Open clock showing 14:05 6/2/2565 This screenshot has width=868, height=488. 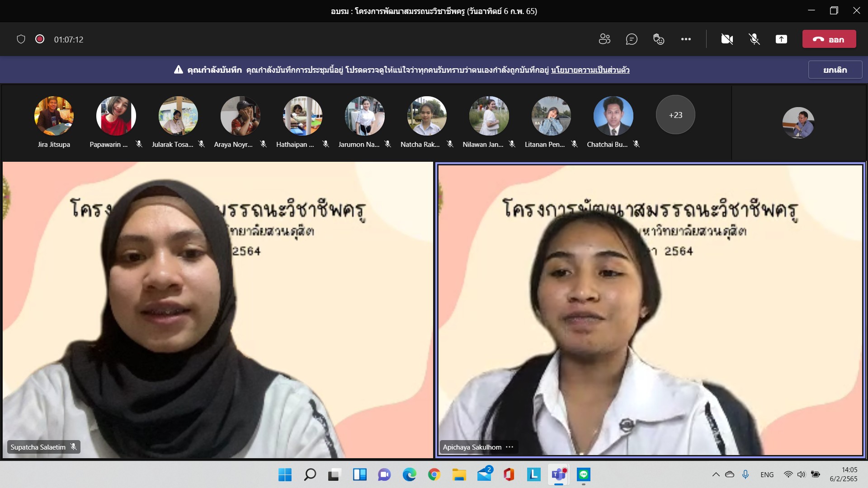click(844, 474)
